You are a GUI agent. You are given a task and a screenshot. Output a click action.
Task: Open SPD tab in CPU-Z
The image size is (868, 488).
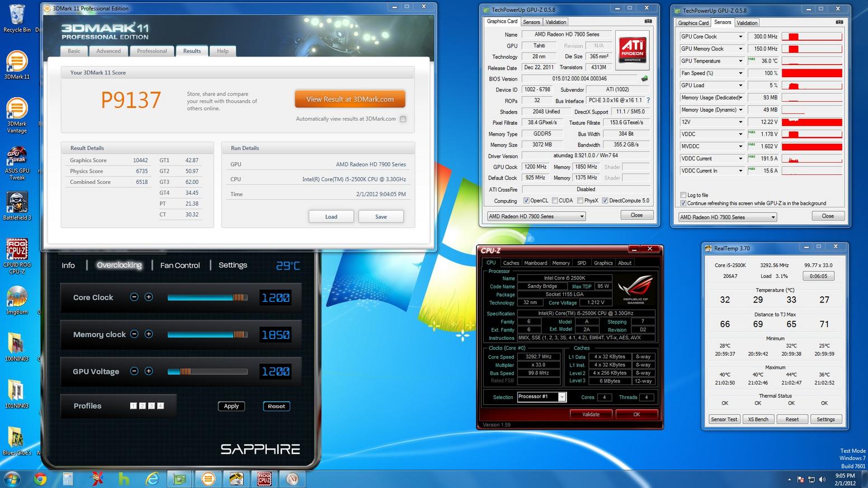coord(582,263)
